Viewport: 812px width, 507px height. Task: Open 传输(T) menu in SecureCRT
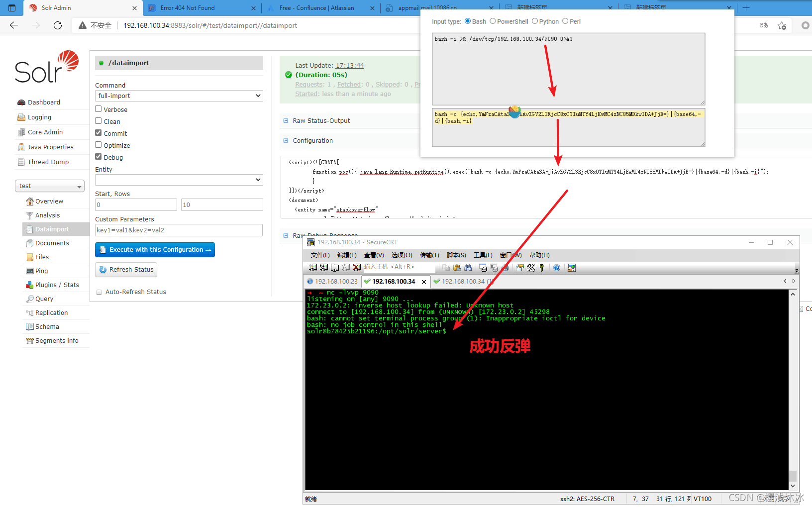click(429, 255)
